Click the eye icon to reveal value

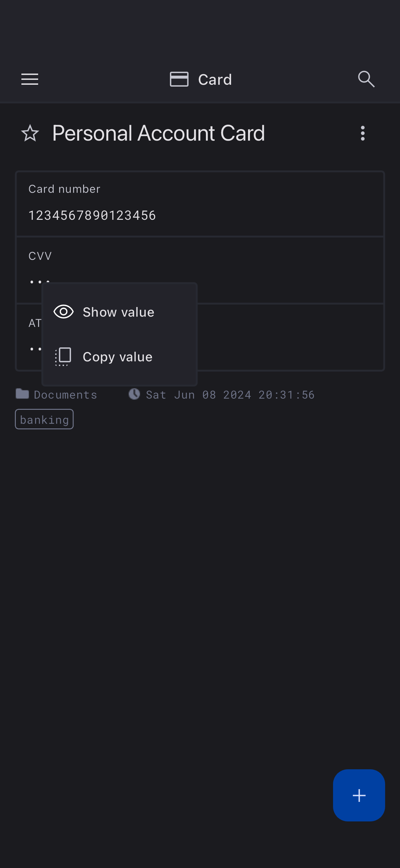pyautogui.click(x=63, y=312)
